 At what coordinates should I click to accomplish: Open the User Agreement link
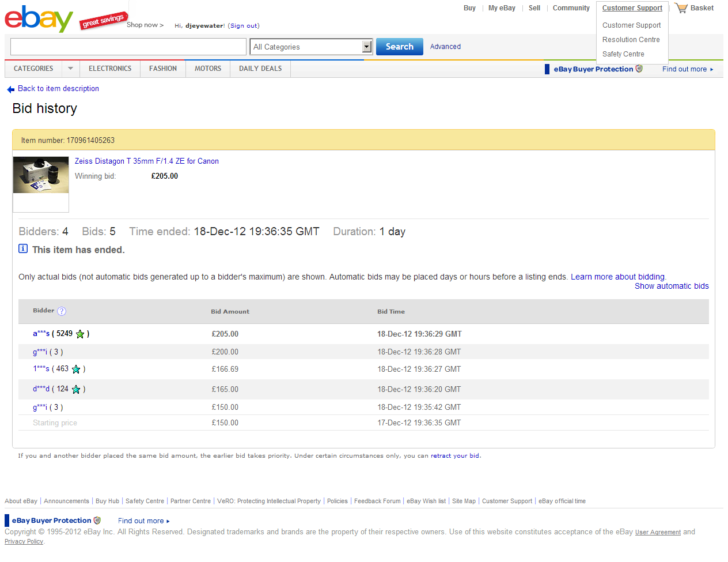(x=658, y=533)
